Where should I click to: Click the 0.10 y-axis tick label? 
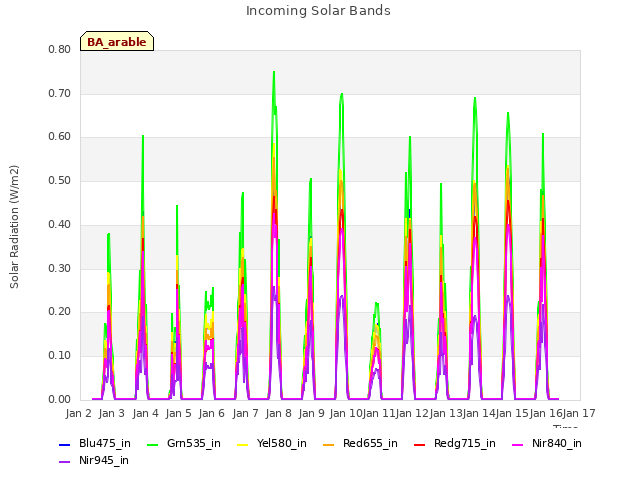[60, 356]
